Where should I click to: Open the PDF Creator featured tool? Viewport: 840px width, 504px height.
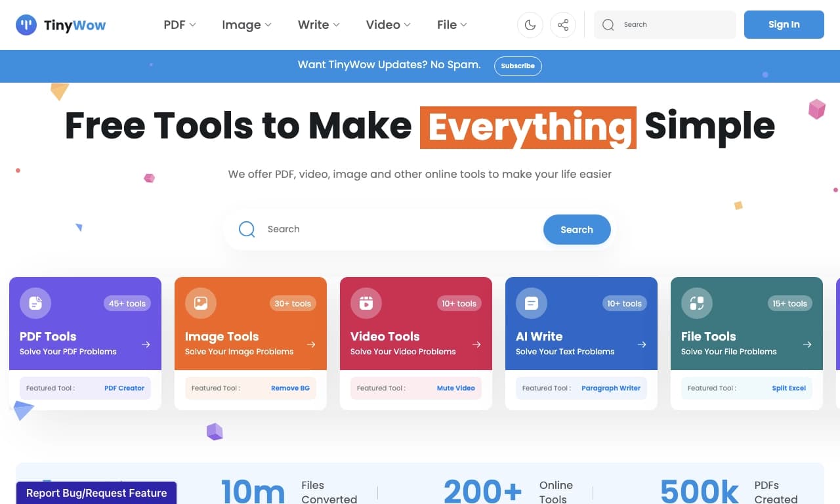coord(125,388)
